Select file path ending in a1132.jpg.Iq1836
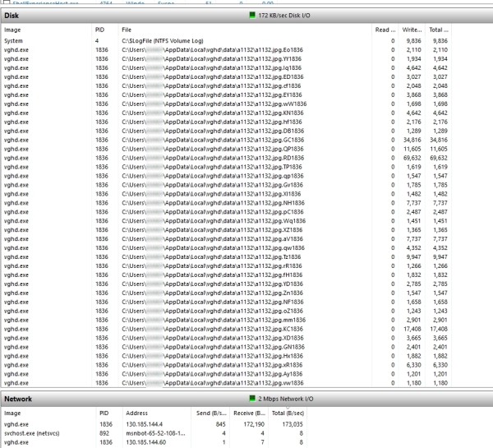Image resolution: width=493 pixels, height=448 pixels. 212,68
